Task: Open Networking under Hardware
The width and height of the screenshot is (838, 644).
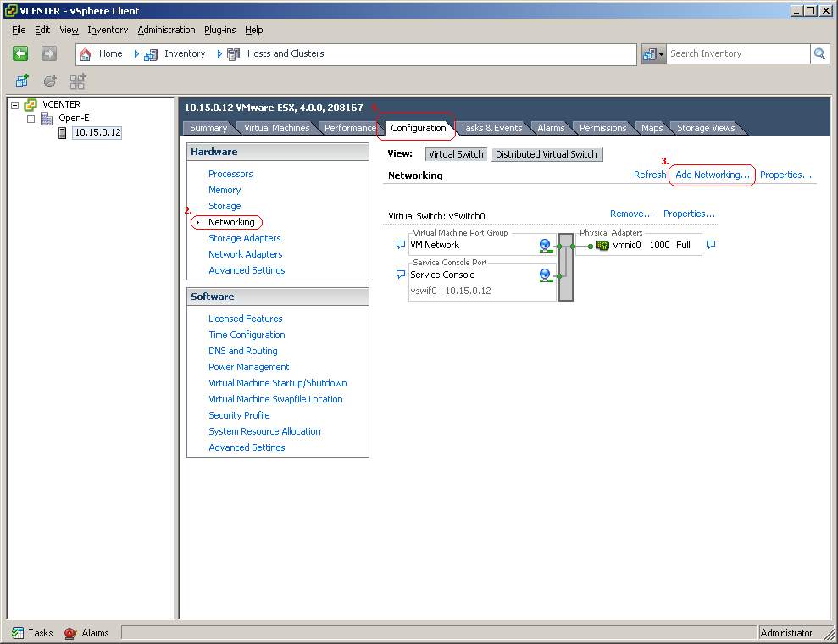Action: [231, 222]
